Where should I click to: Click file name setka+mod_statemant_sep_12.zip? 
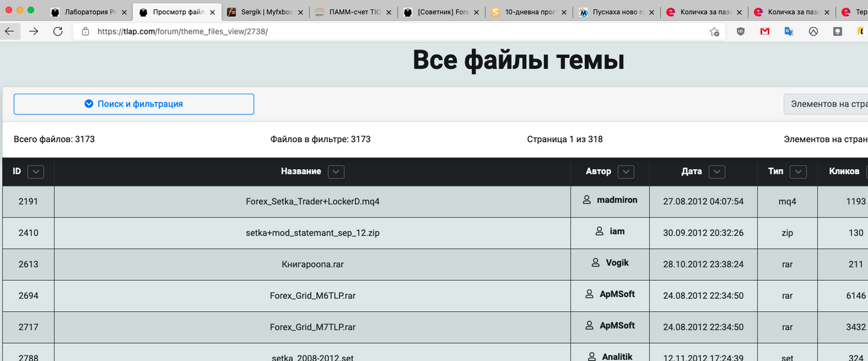[313, 233]
